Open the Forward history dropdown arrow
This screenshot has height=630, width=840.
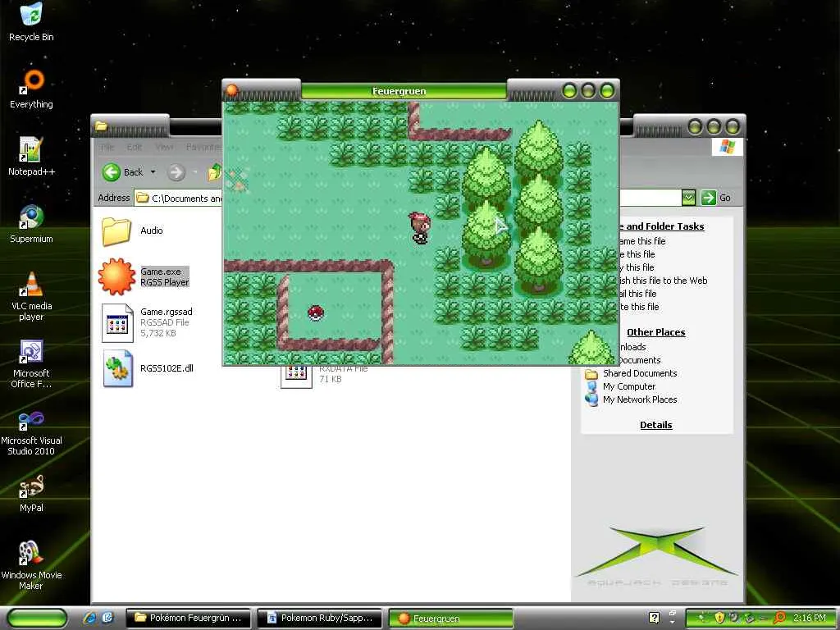(195, 172)
